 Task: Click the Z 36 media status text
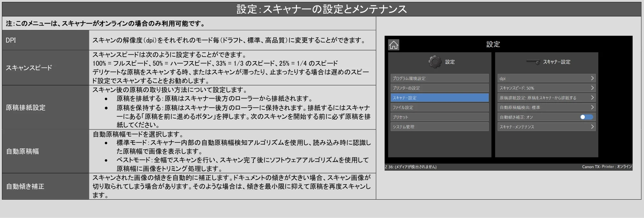point(411,167)
